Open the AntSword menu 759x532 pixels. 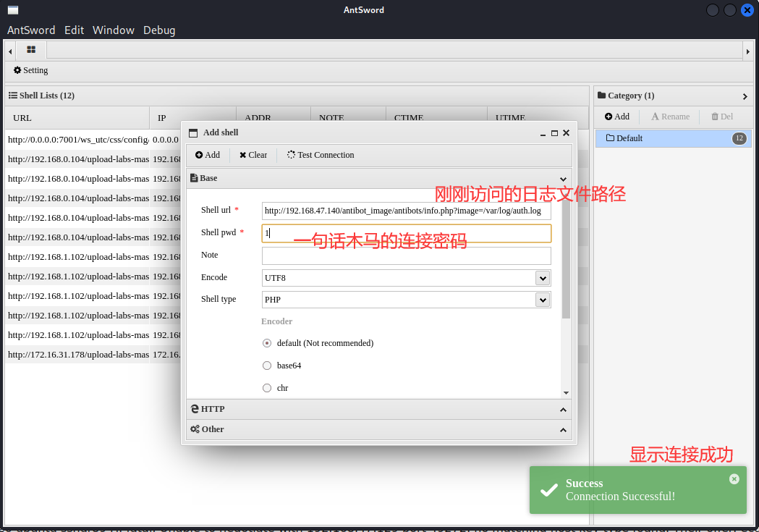31,30
